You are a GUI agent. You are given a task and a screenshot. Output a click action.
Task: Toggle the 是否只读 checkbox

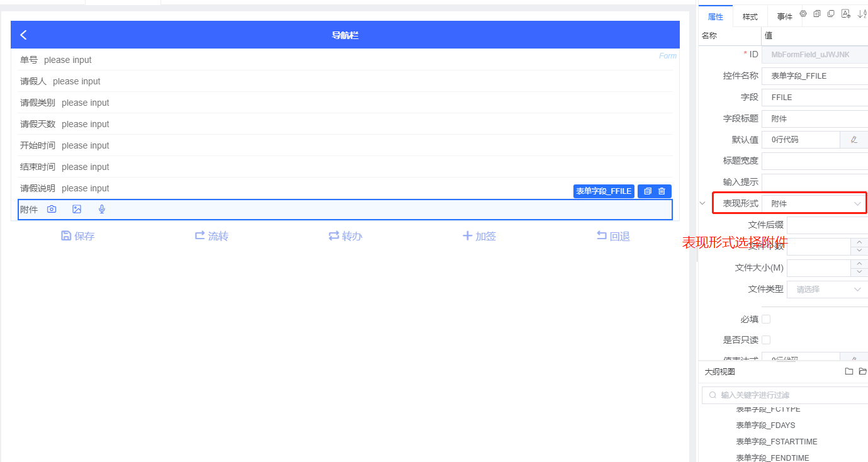[766, 340]
